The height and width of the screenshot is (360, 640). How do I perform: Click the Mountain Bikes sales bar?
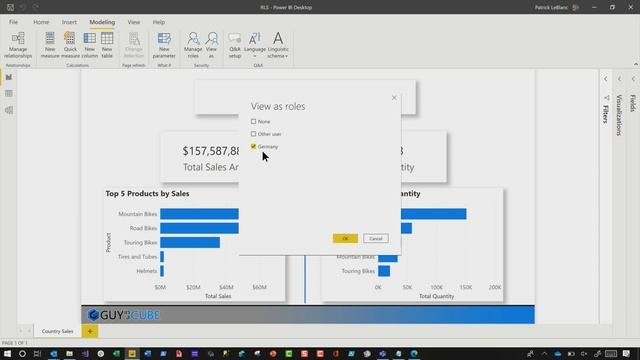pyautogui.click(x=199, y=214)
